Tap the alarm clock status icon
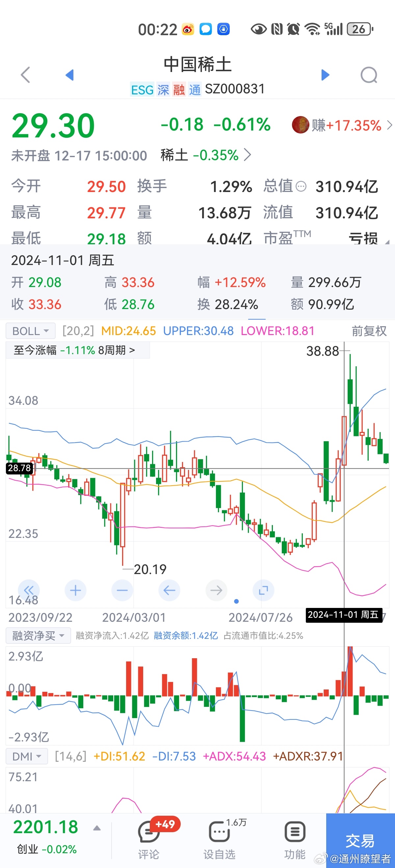Screen dimensions: 395x868 click(294, 29)
